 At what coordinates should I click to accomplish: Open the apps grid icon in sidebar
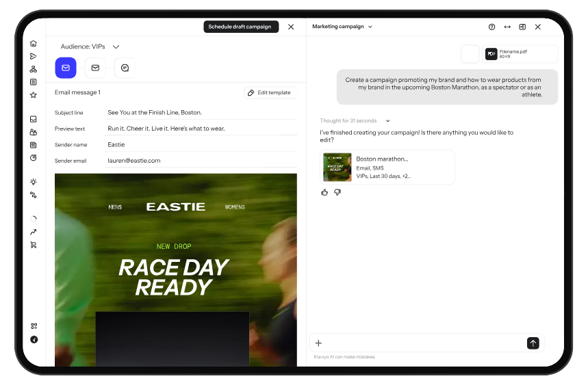click(x=34, y=326)
